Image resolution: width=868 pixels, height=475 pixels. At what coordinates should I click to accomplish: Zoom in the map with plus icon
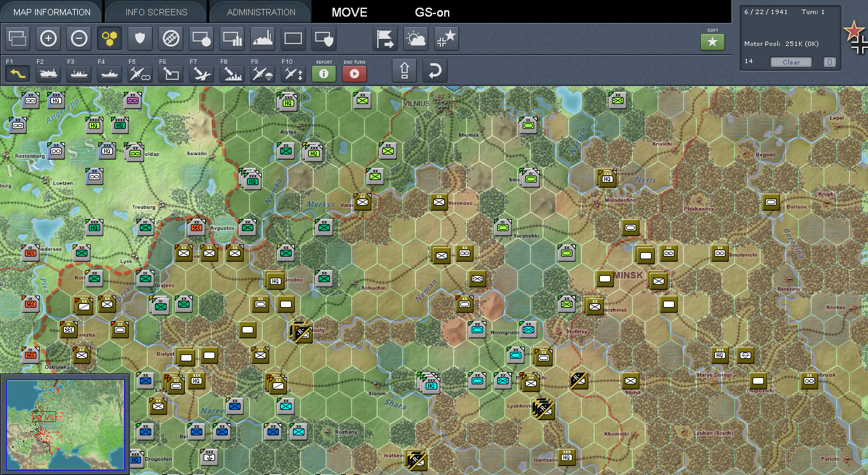(48, 39)
